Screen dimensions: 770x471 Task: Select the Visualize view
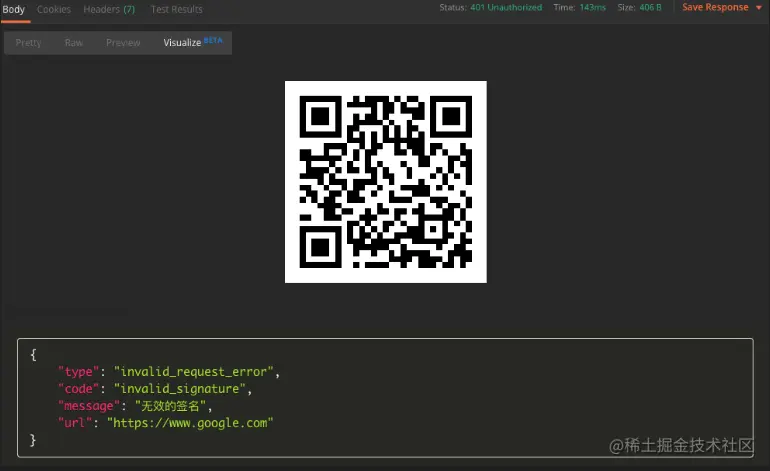(192, 42)
